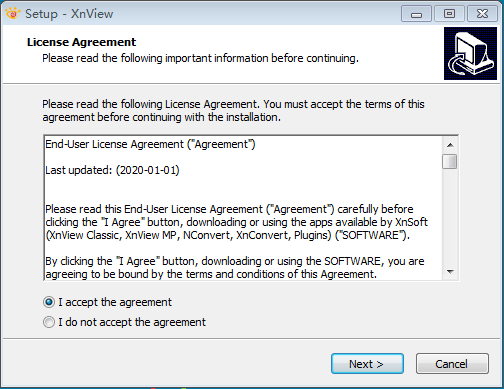Continue with the Next > button
The height and width of the screenshot is (389, 504).
367,364
